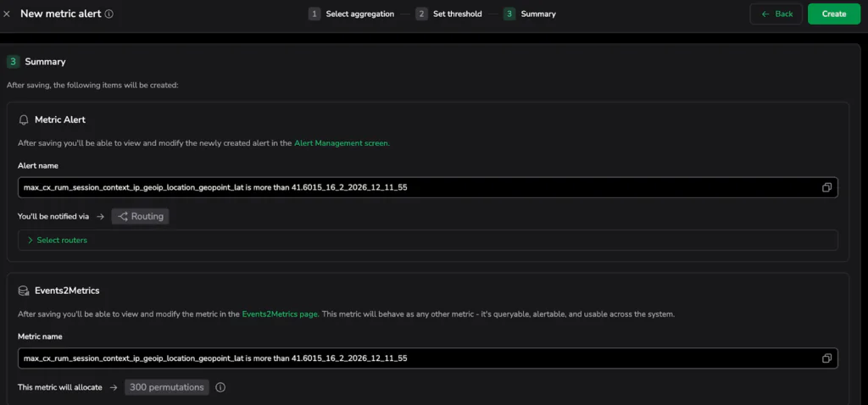This screenshot has width=868, height=405.
Task: Click the green 3 badge beside Summary heading
Action: coord(13,62)
